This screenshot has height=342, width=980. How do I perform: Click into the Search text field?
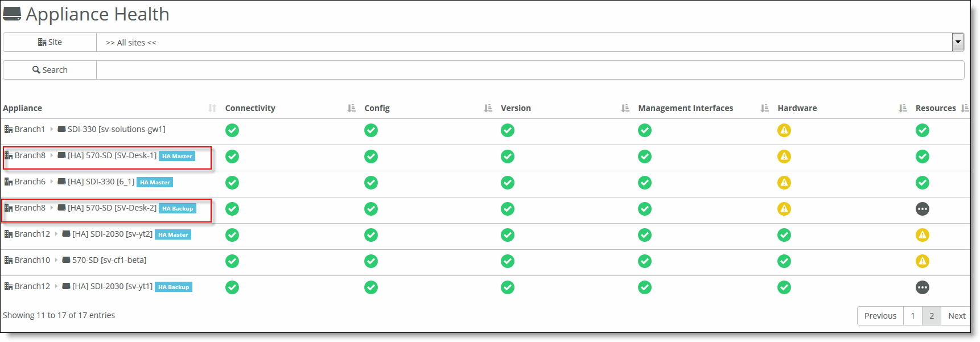point(529,70)
